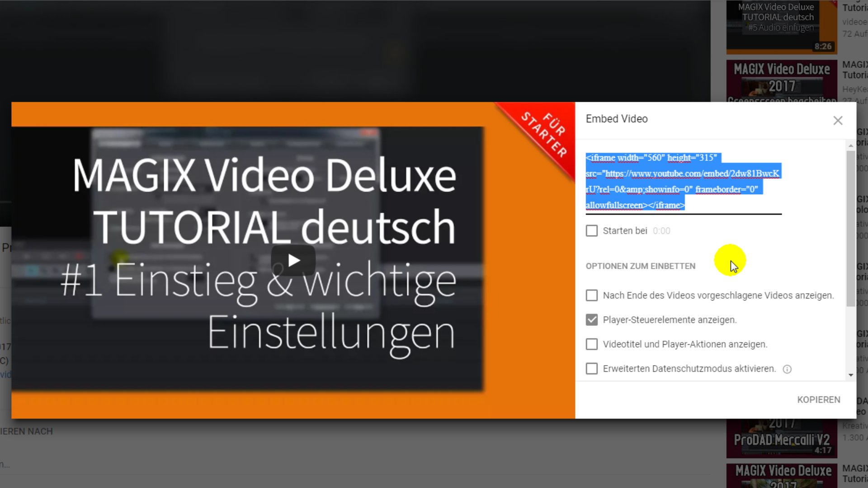
Task: Click the embed dialog scrollbar down arrow
Action: pyautogui.click(x=851, y=375)
